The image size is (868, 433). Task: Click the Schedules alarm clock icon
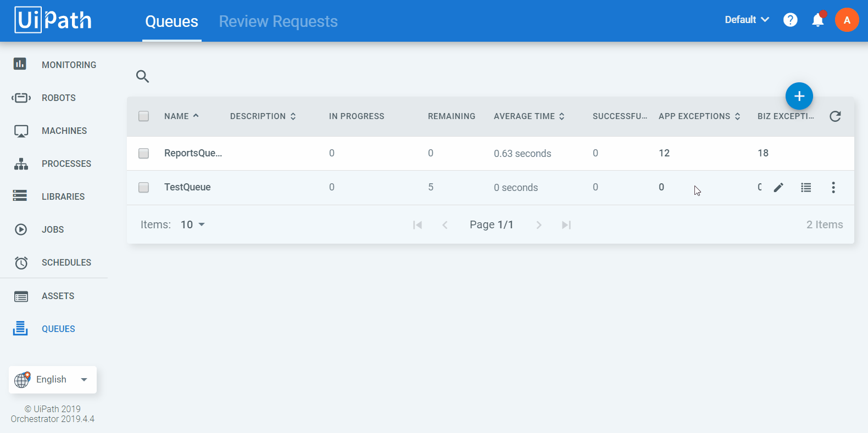(x=21, y=262)
